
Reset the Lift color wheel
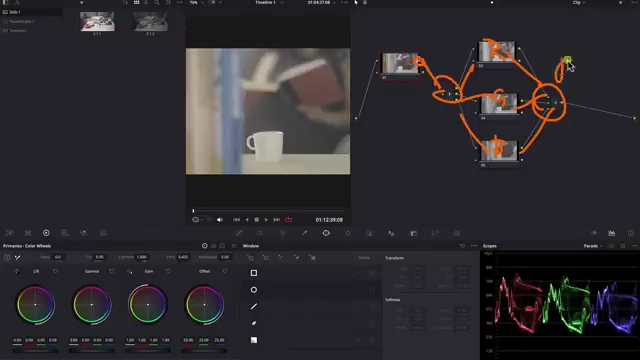(x=56, y=271)
